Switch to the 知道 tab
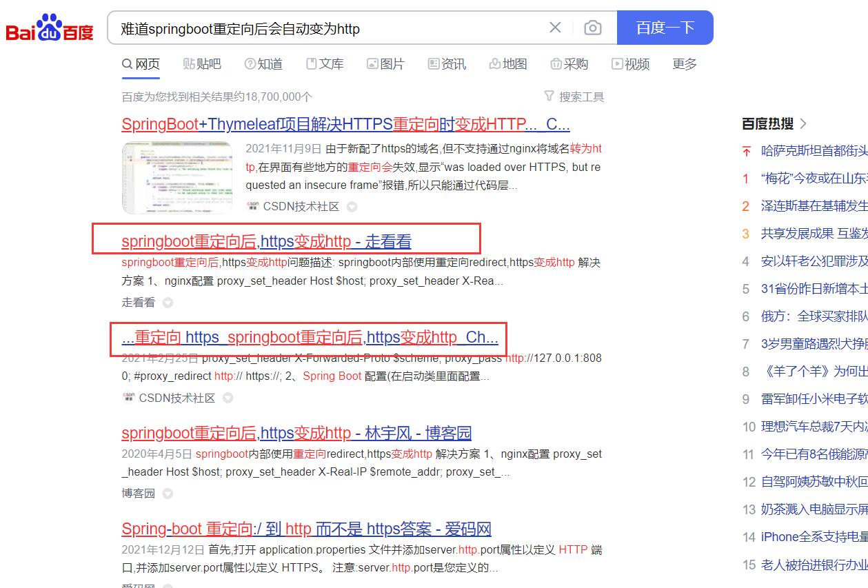The image size is (868, 588). (263, 64)
